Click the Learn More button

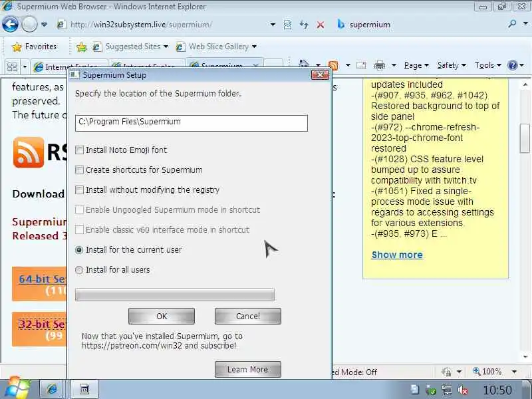(247, 370)
